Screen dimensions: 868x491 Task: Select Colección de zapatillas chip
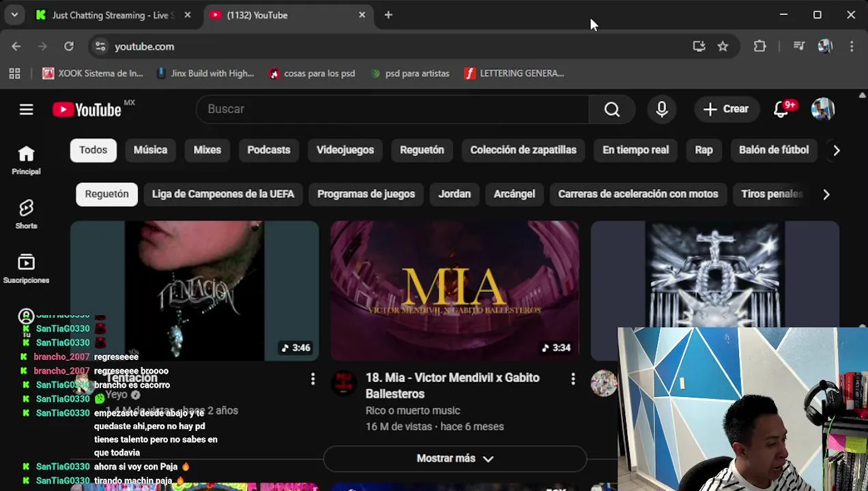tap(523, 150)
